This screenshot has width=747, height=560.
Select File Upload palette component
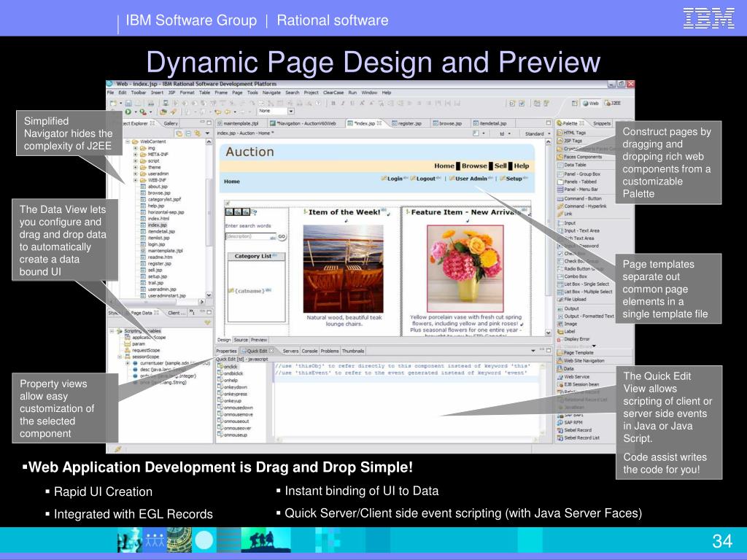point(572,300)
